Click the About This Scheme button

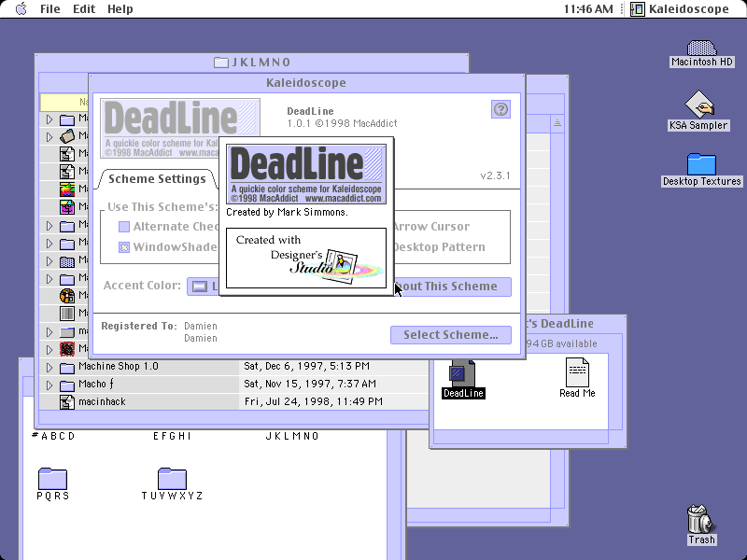452,287
